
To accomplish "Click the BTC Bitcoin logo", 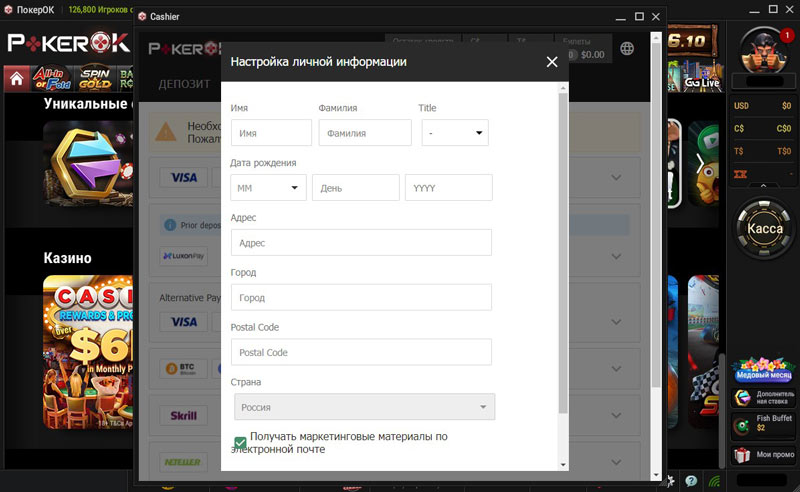I will (x=184, y=368).
